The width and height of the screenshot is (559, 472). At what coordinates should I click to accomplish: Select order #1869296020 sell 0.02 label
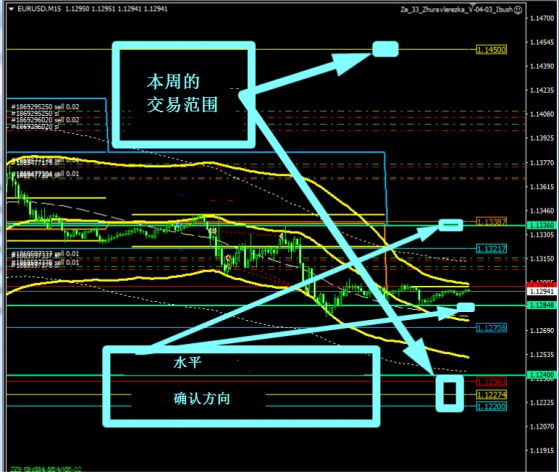pos(45,120)
